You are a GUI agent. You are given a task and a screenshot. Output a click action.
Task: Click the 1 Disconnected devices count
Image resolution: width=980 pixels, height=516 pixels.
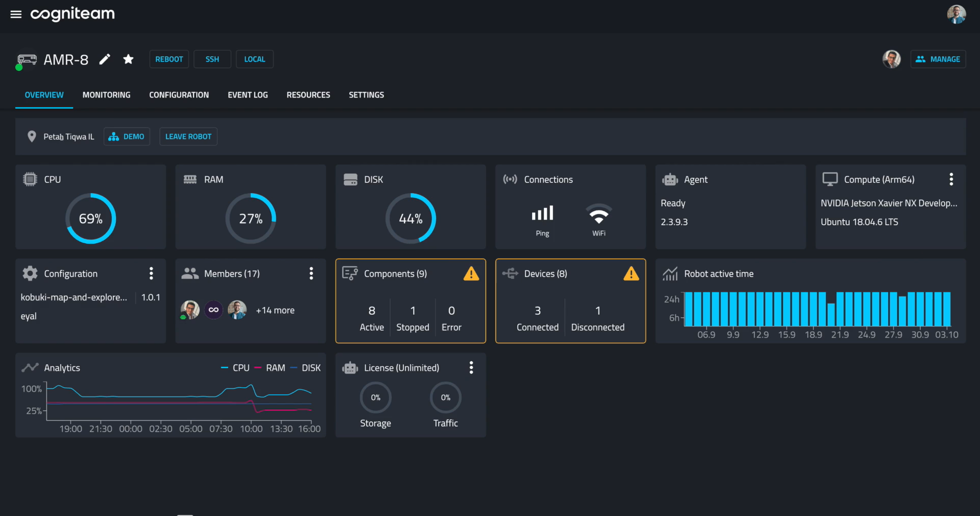pos(597,318)
